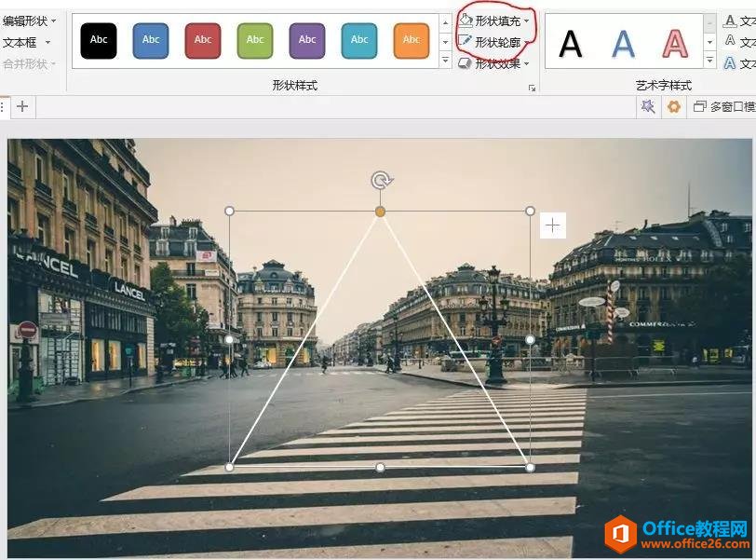Click the plus quick-action button beside shape
Screen dimensions: 756x560
(552, 225)
